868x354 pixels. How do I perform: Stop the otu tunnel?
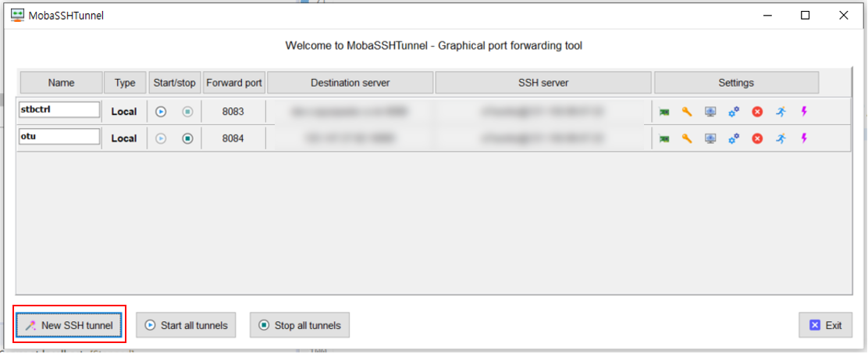pyautogui.click(x=187, y=138)
